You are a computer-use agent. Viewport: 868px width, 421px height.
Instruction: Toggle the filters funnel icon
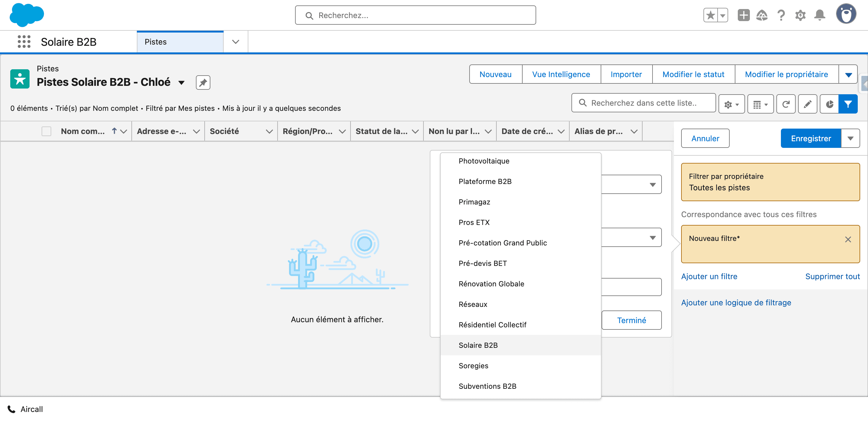(x=848, y=104)
